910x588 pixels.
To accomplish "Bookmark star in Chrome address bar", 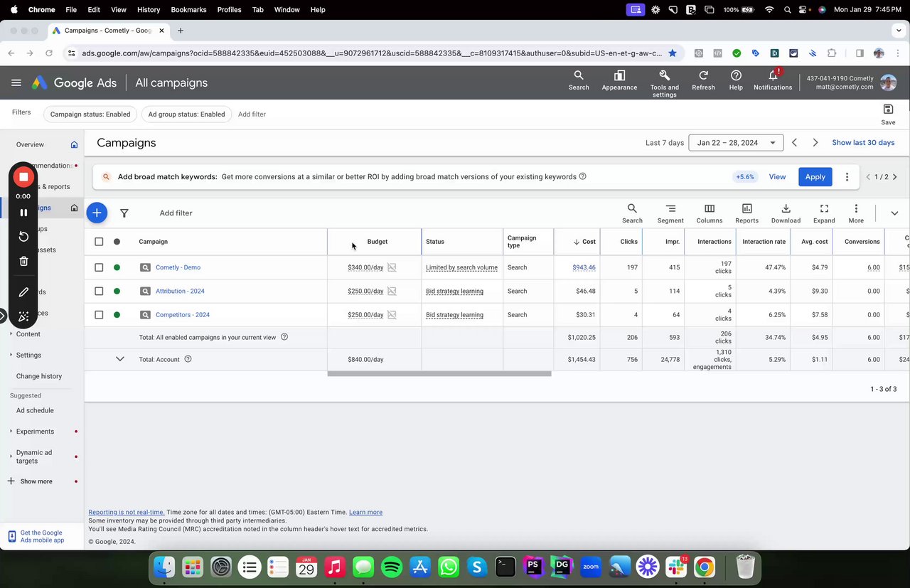I will pyautogui.click(x=672, y=53).
